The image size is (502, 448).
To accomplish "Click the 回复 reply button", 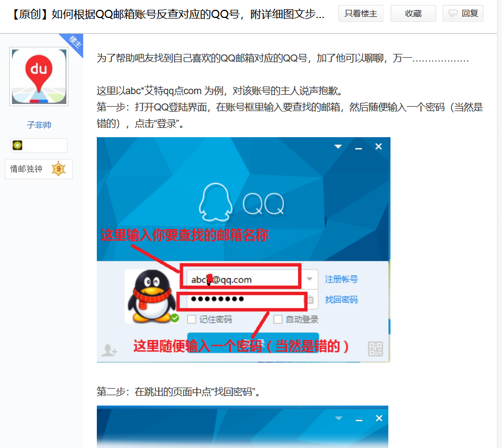I will coord(463,14).
